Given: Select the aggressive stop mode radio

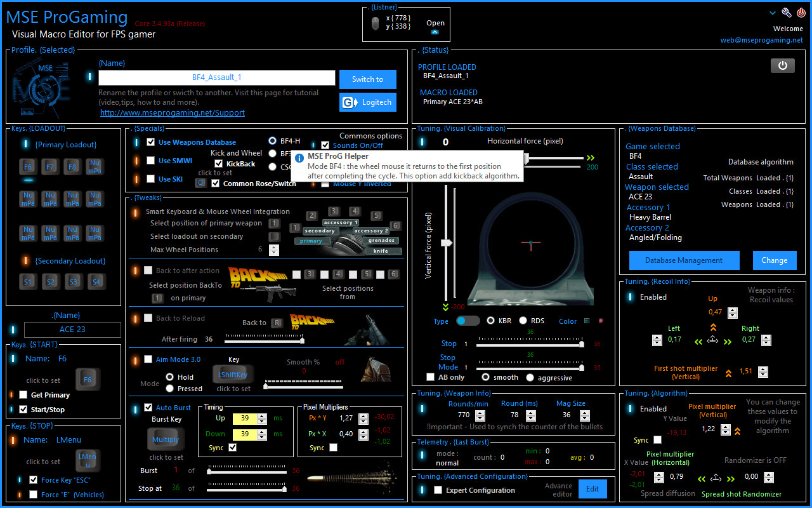Looking at the screenshot, I should 531,377.
